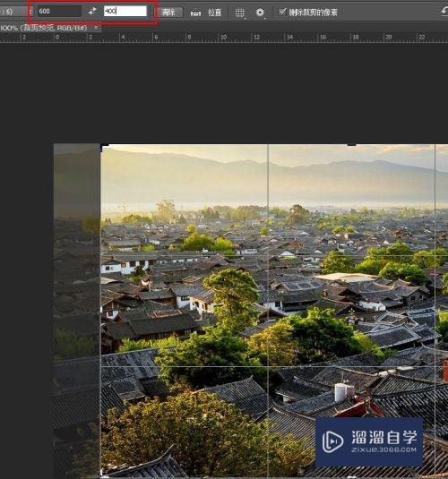Image resolution: width=448 pixels, height=479 pixels.
Task: Close the document tab with the X
Action: click(96, 28)
